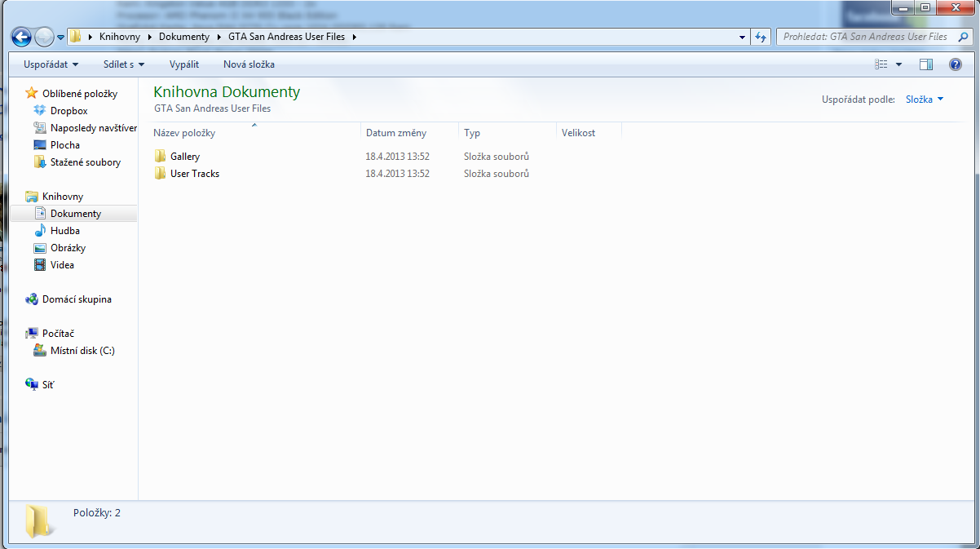Click the Místní disk (C:) drive icon

click(x=40, y=350)
